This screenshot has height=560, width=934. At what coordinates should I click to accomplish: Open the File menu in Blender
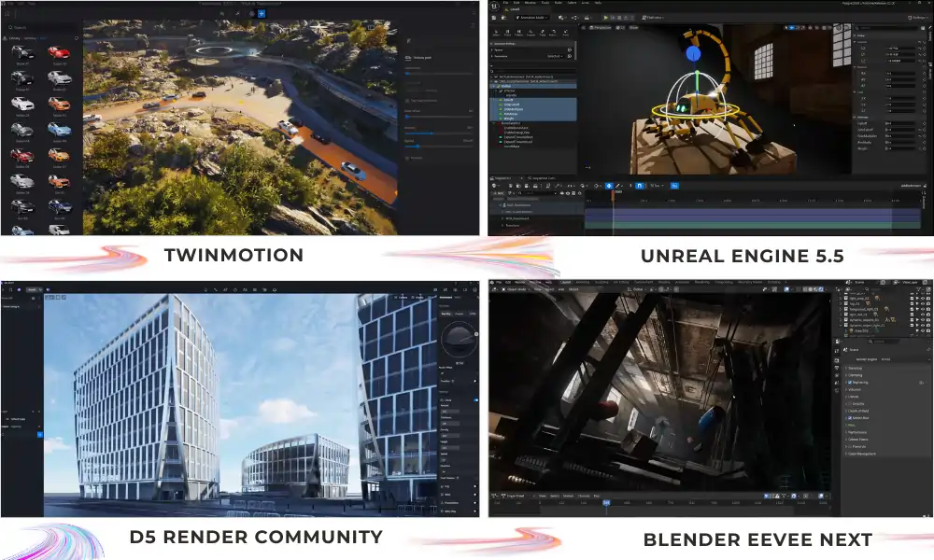pos(499,282)
